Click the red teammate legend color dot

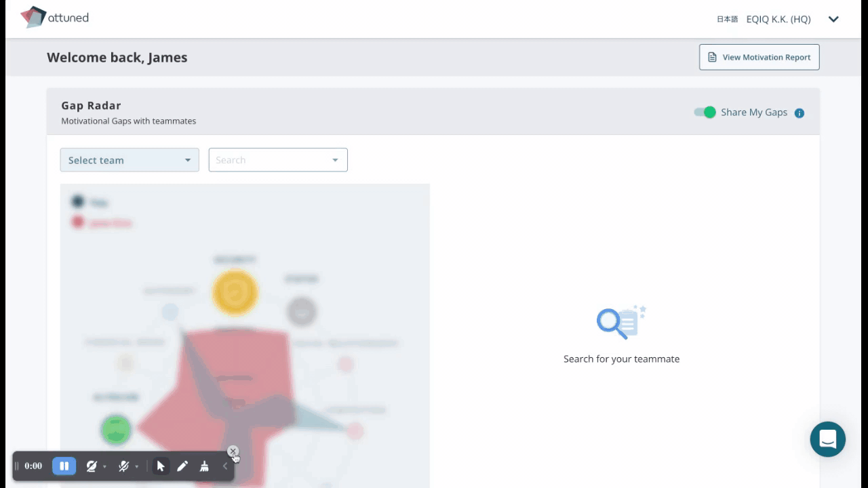click(x=78, y=222)
